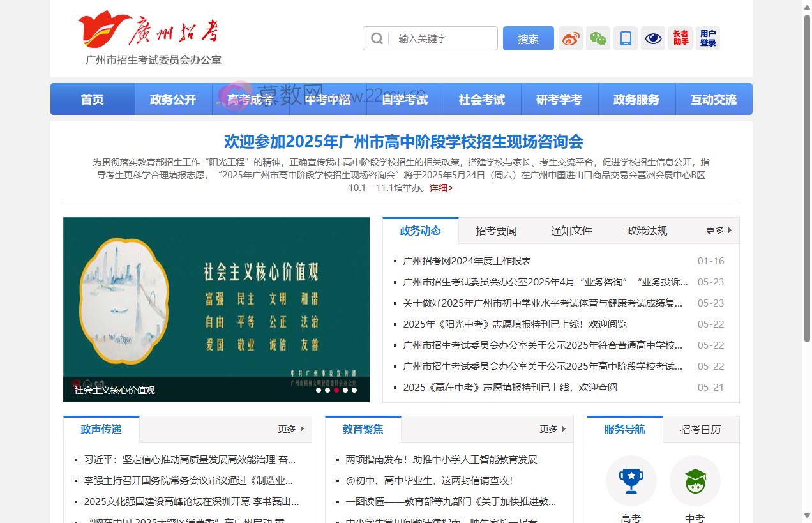
Task: Click the magnifier icon in search box
Action: (x=377, y=38)
